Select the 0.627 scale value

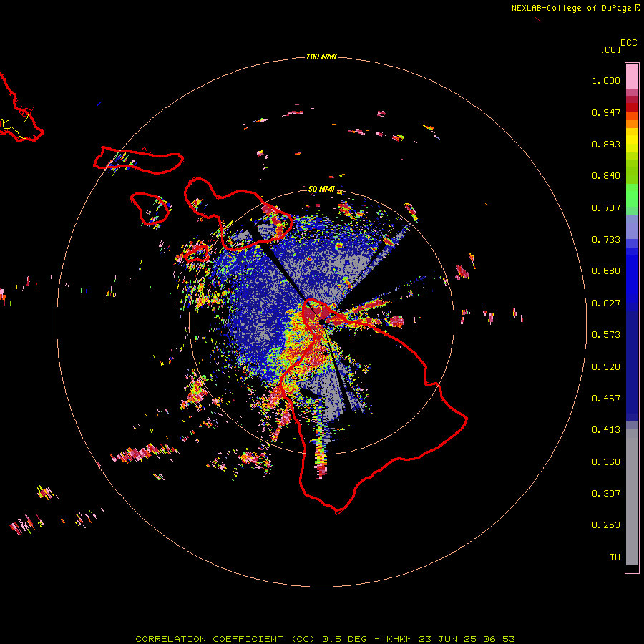coord(606,303)
